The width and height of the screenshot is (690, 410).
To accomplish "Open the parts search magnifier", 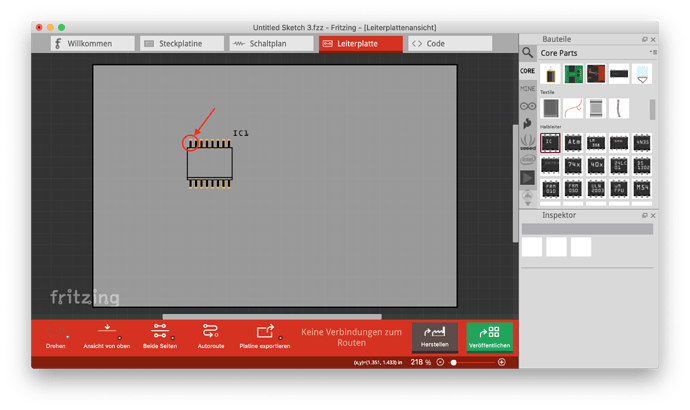I will tap(527, 53).
